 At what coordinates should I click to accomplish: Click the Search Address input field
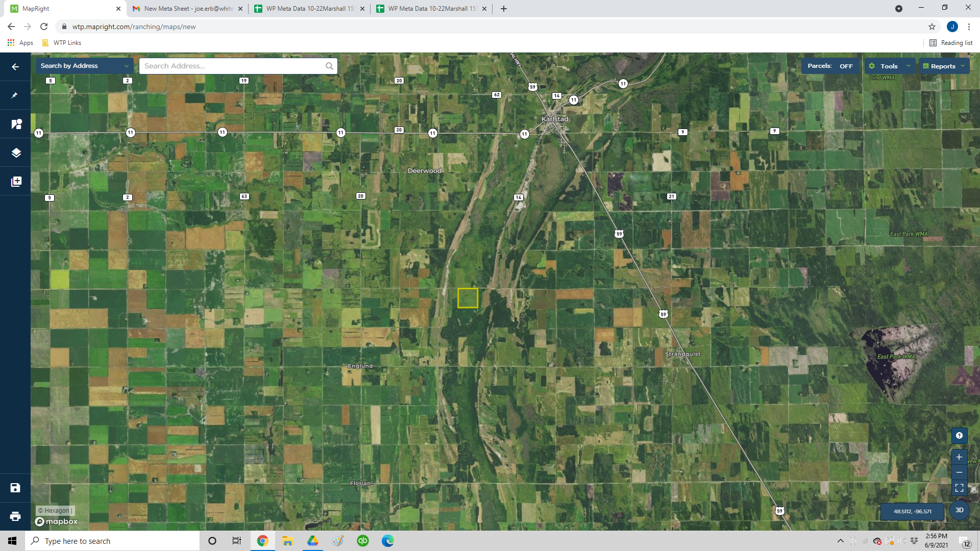232,66
